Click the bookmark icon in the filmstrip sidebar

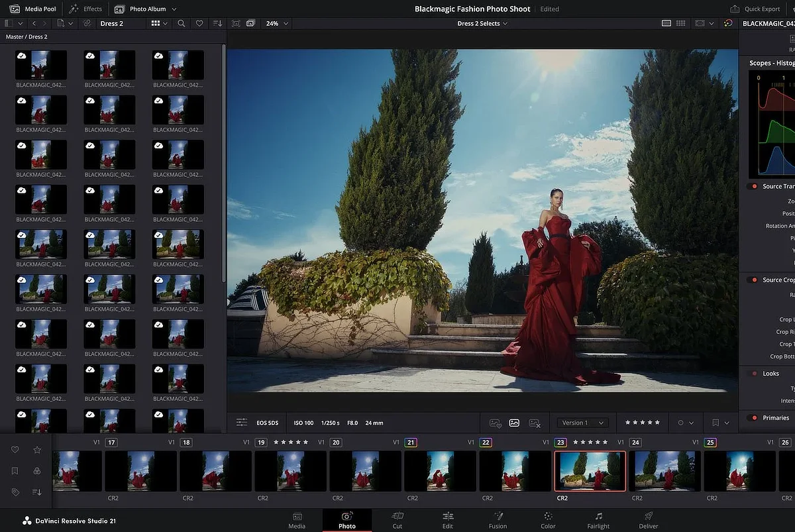pyautogui.click(x=15, y=471)
